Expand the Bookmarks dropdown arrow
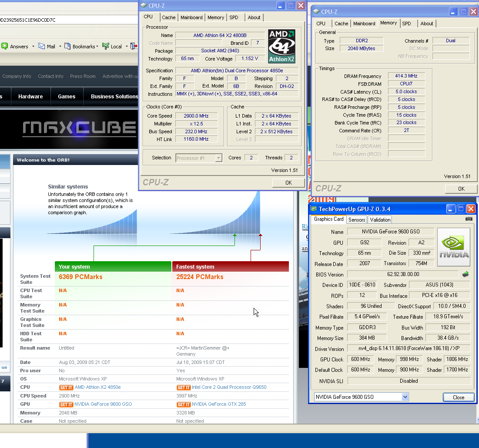479x448 pixels. pyautogui.click(x=97, y=47)
